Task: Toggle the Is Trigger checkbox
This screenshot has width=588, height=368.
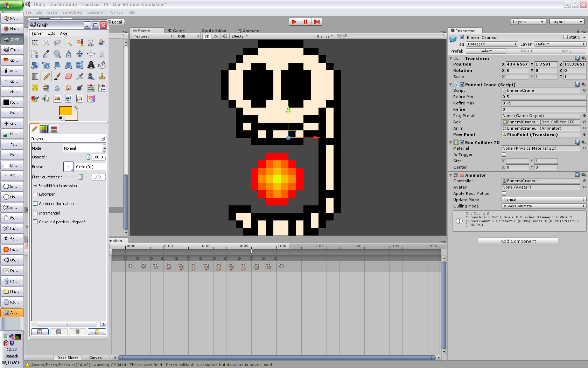Action: coord(504,155)
